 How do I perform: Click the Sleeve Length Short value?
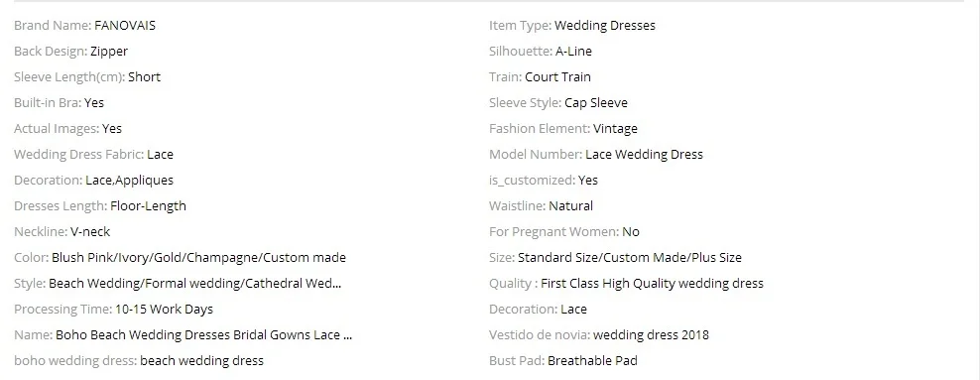[145, 76]
